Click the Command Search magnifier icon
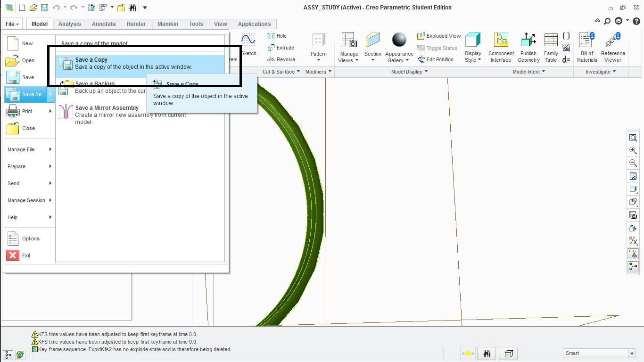The height and width of the screenshot is (362, 644). click(608, 21)
